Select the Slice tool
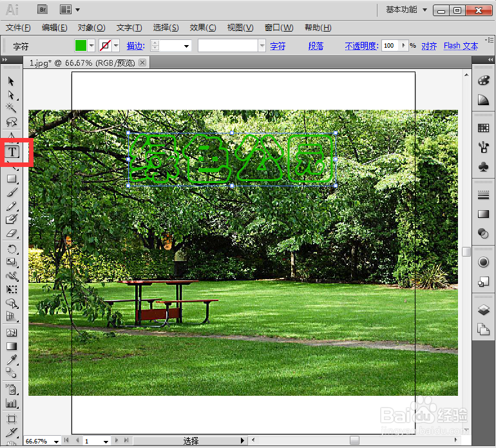 12,433
